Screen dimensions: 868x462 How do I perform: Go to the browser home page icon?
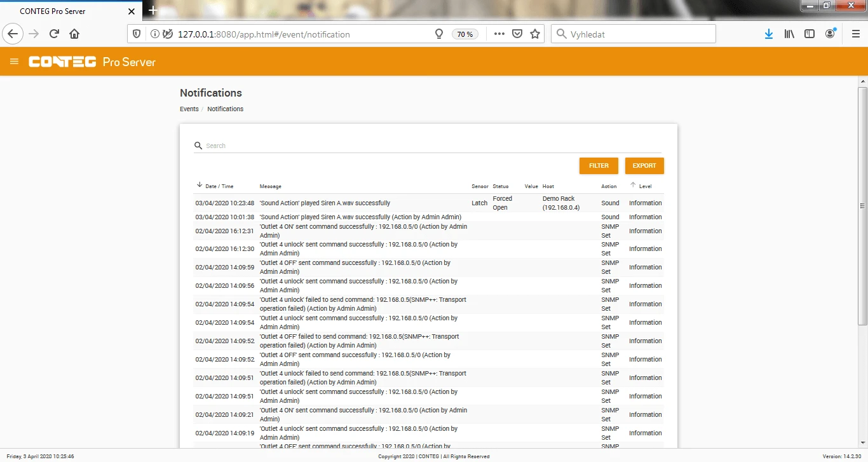[x=74, y=34]
